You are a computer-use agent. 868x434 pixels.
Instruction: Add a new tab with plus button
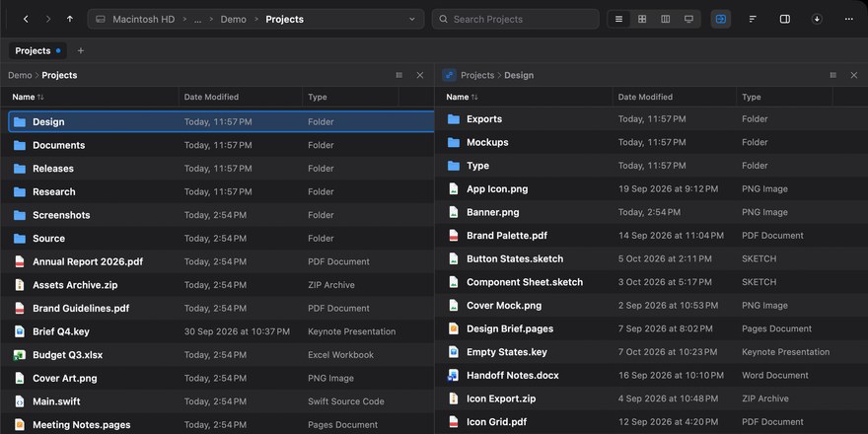81,50
